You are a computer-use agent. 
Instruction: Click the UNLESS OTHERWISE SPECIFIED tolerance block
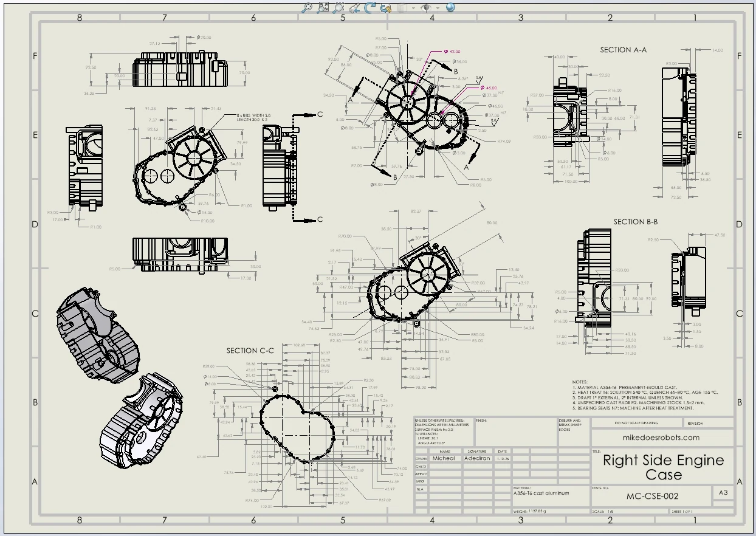443,431
